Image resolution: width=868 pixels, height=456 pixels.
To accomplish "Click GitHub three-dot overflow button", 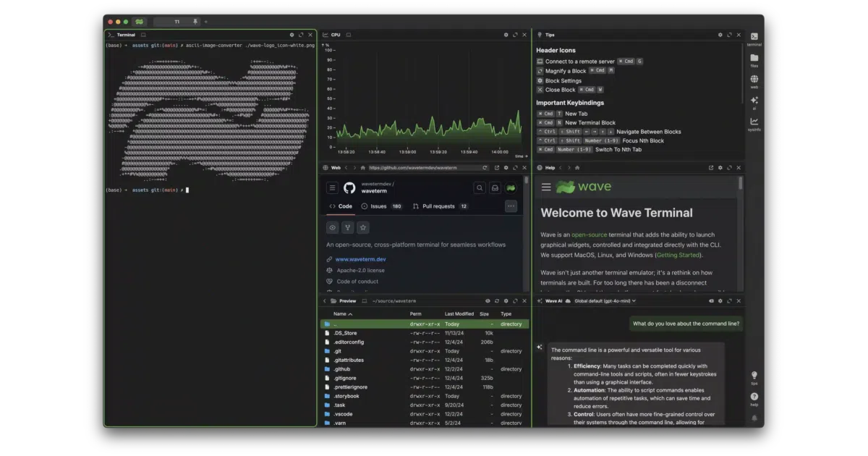I will [x=511, y=206].
